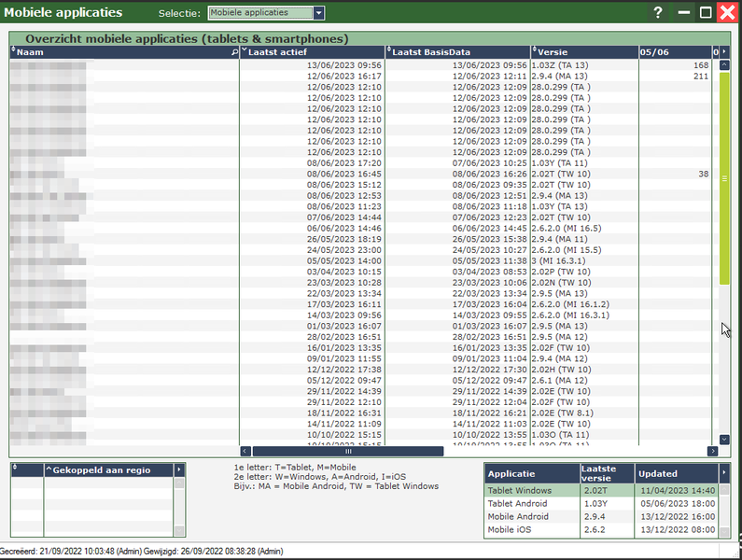Click left arrow on horizontal scrollbar
This screenshot has width=742, height=560.
click(x=245, y=451)
